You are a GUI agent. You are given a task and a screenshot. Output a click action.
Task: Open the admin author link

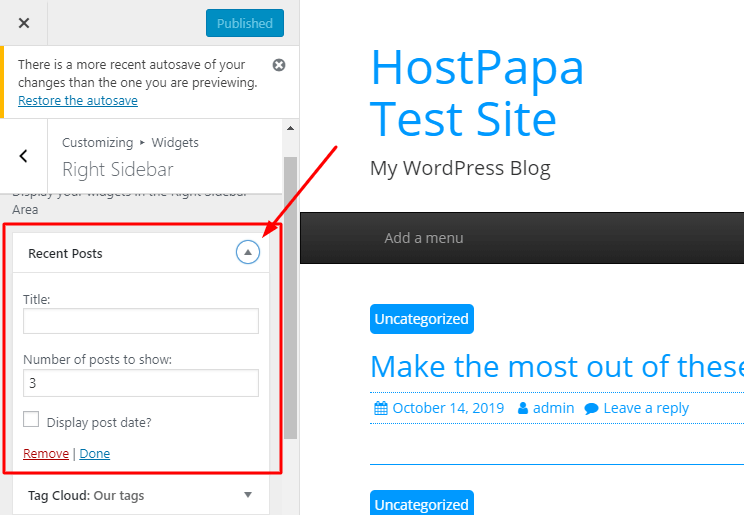553,408
